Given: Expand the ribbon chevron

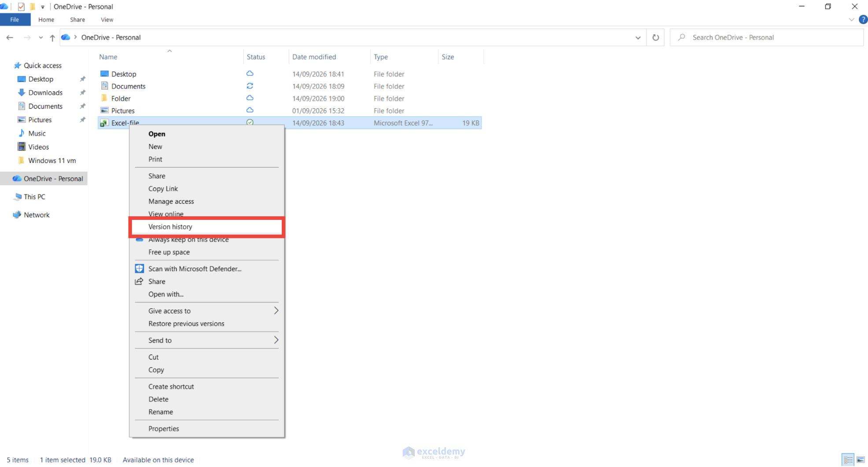Looking at the screenshot, I should coord(851,20).
